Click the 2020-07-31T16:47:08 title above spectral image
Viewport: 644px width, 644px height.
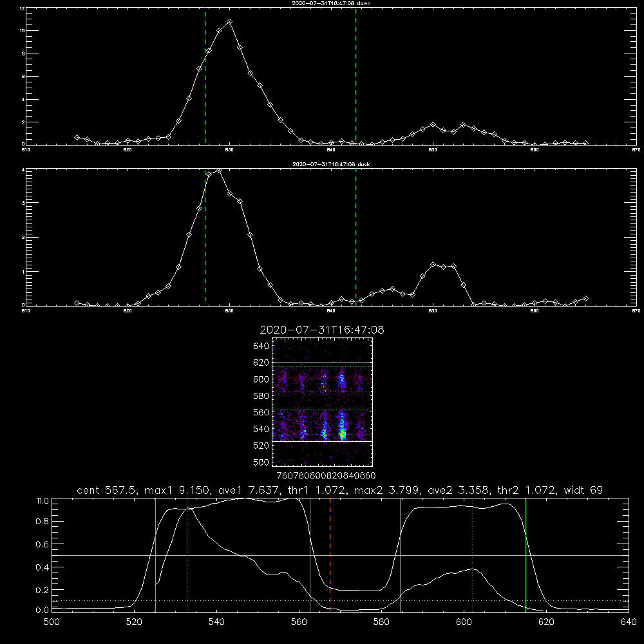[x=322, y=330]
